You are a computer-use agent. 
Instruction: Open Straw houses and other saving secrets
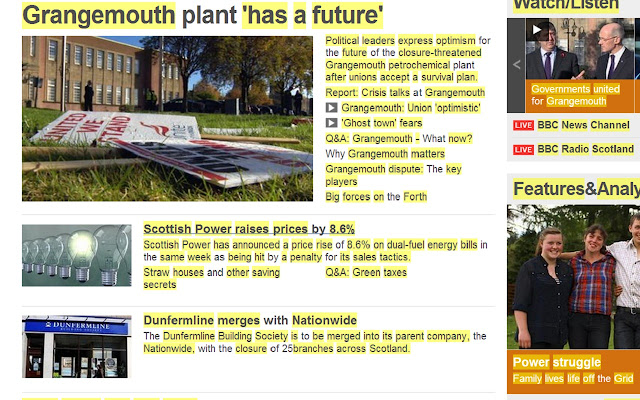[211, 278]
